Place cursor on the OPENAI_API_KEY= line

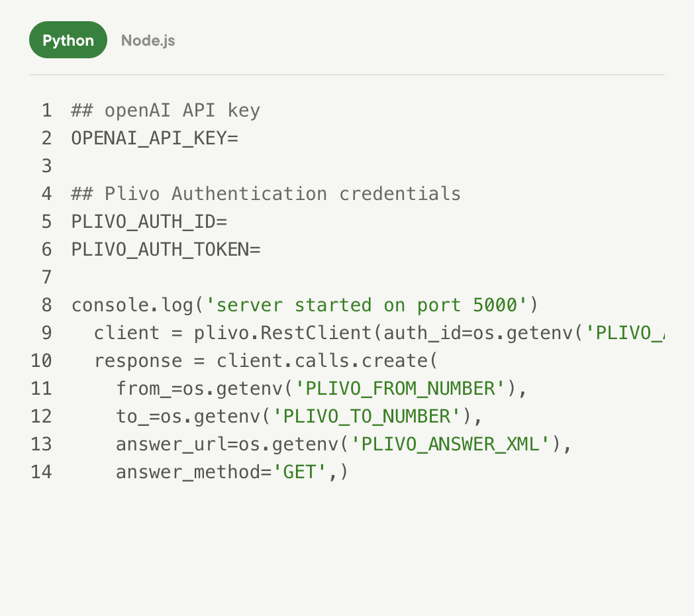pos(154,138)
